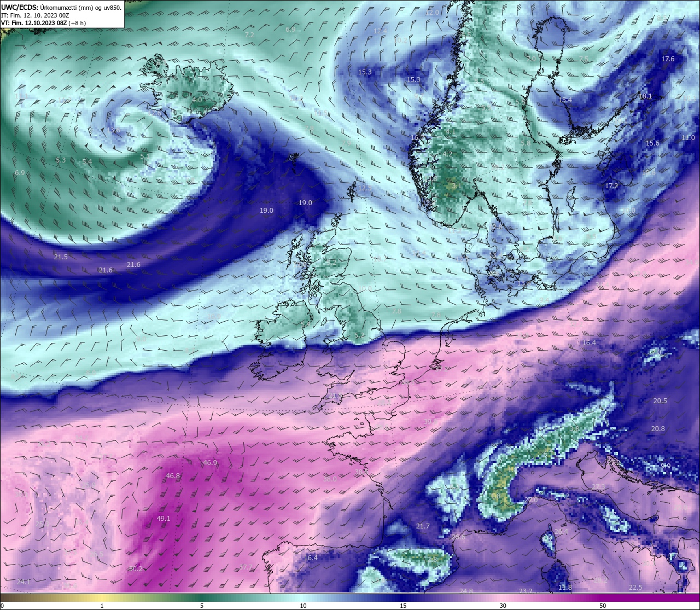Screen dimensions: 700x610
Task: Click the '10' tick on the color scale
Action: pyautogui.click(x=303, y=606)
